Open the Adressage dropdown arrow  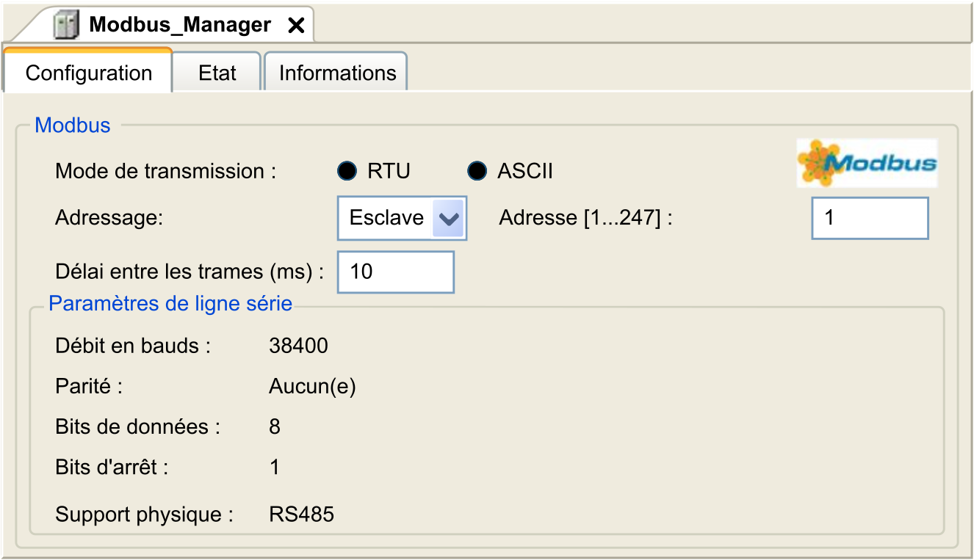pos(449,218)
